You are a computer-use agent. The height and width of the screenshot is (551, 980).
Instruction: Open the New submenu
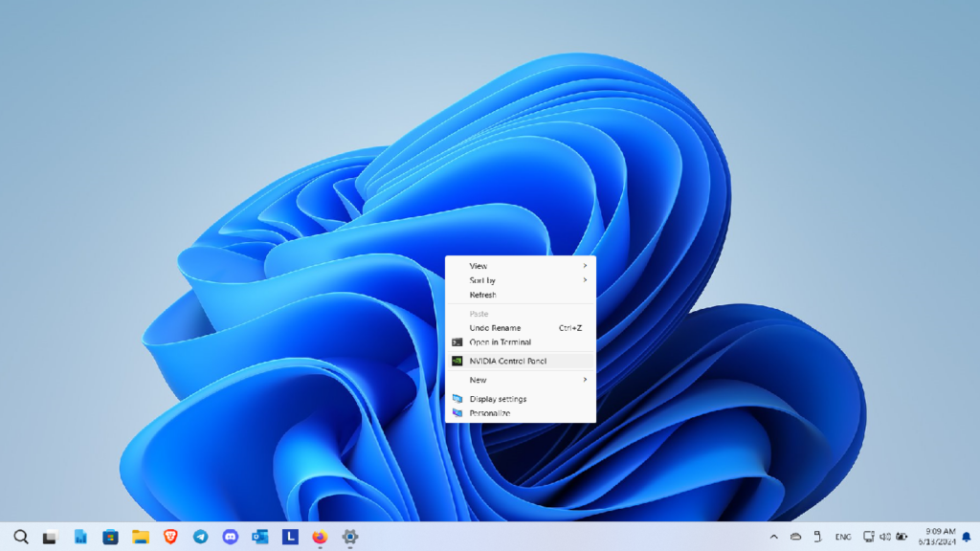(x=520, y=380)
